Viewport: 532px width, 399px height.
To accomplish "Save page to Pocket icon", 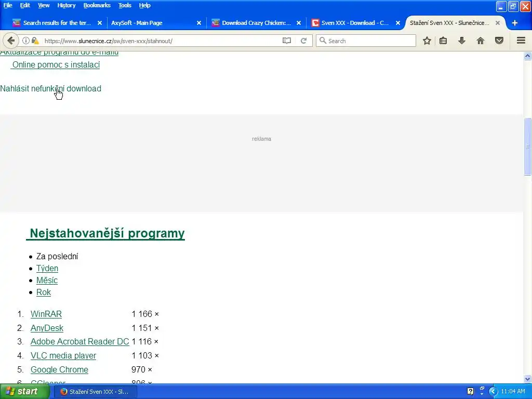I will pos(499,41).
